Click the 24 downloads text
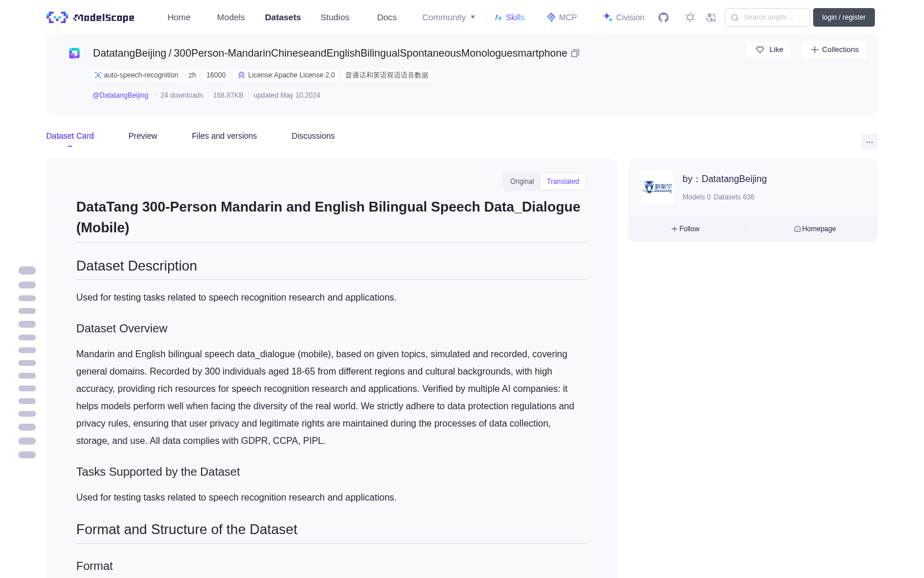This screenshot has width=924, height=578. point(182,95)
